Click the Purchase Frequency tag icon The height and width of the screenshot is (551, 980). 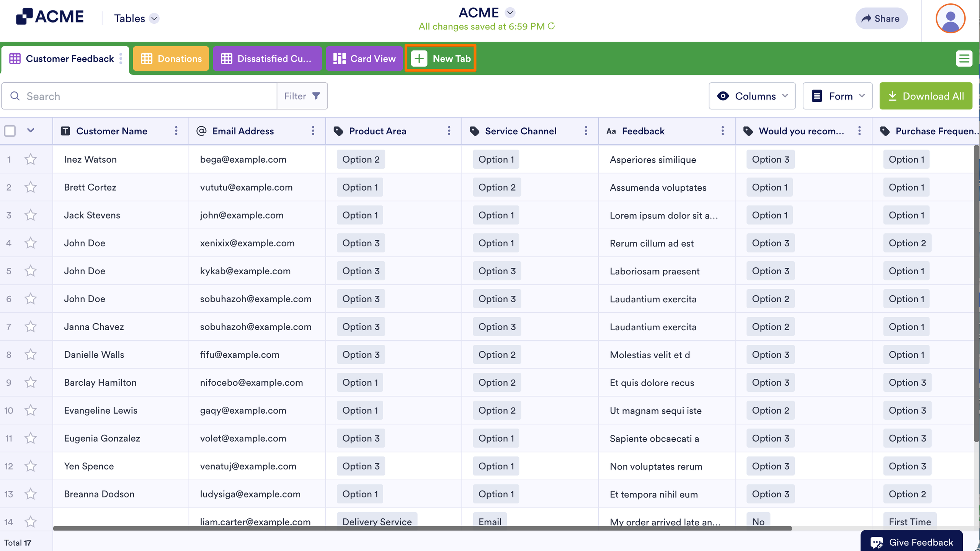885,131
